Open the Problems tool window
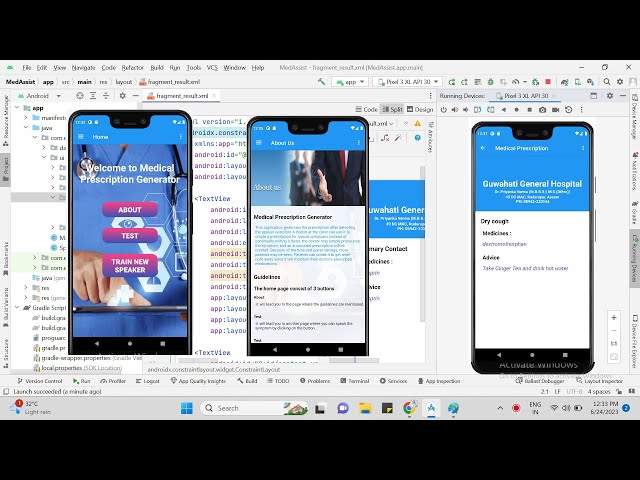 [x=315, y=381]
